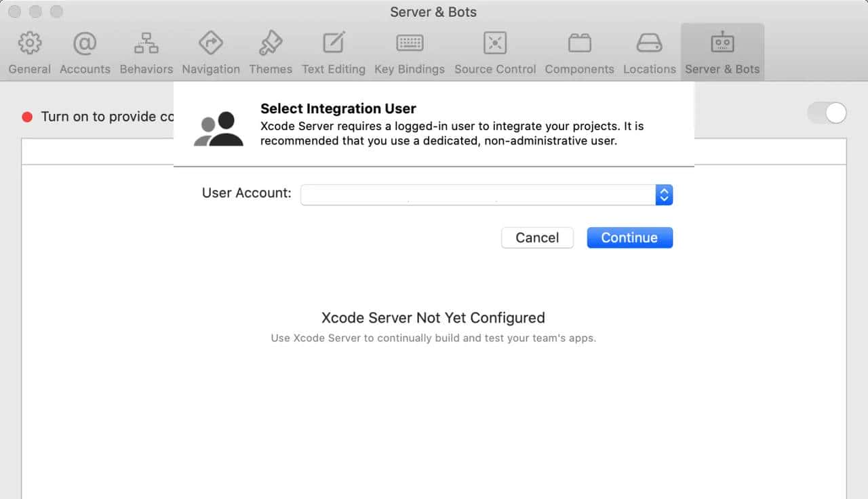Viewport: 868px width, 499px height.
Task: Click inside the User Account field
Action: tap(475, 195)
